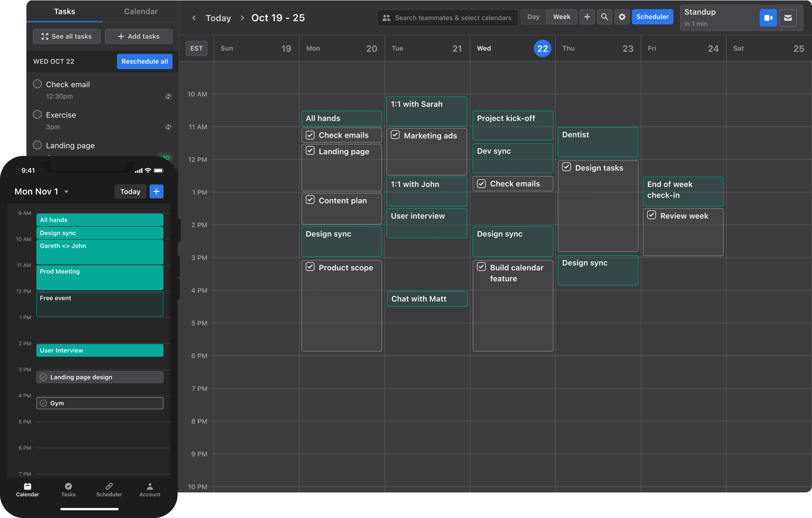Open the Thursday Design sync event
The width and height of the screenshot is (812, 518).
tap(598, 270)
